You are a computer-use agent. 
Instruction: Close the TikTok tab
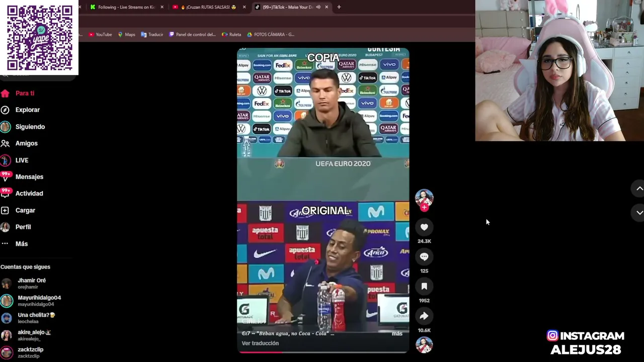point(327,7)
